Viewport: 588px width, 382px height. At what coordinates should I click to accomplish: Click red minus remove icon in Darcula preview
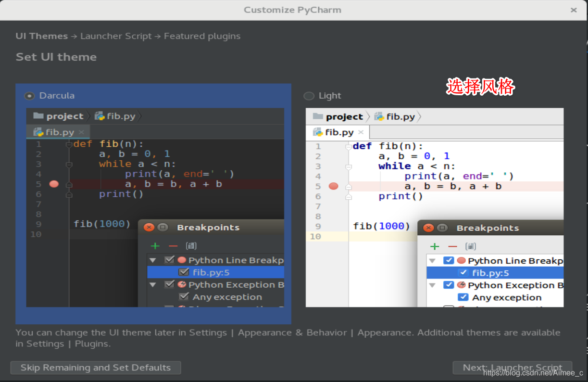[173, 246]
